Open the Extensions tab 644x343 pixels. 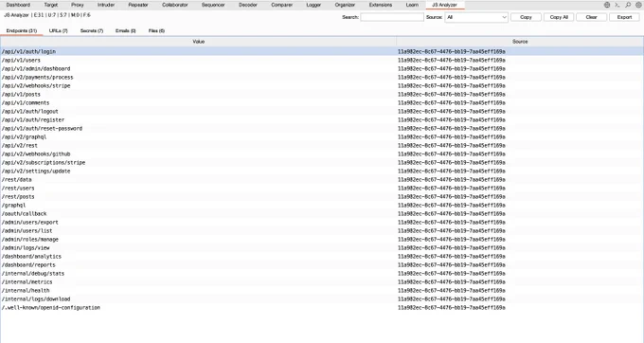[381, 5]
